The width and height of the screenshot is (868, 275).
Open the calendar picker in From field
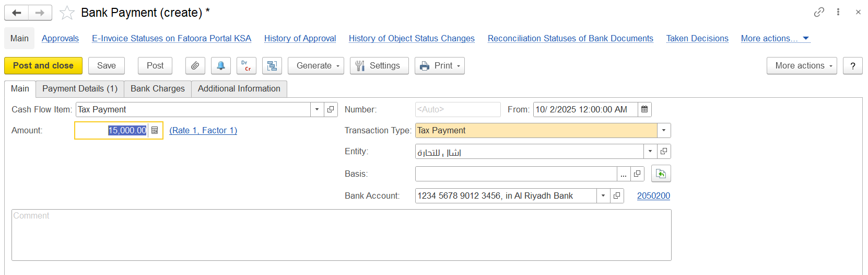(644, 110)
